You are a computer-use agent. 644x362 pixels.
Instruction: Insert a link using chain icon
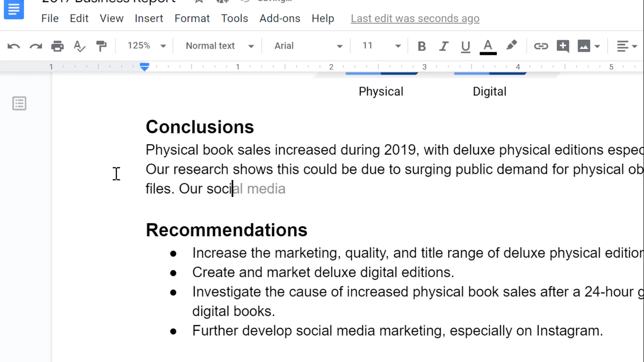(541, 46)
